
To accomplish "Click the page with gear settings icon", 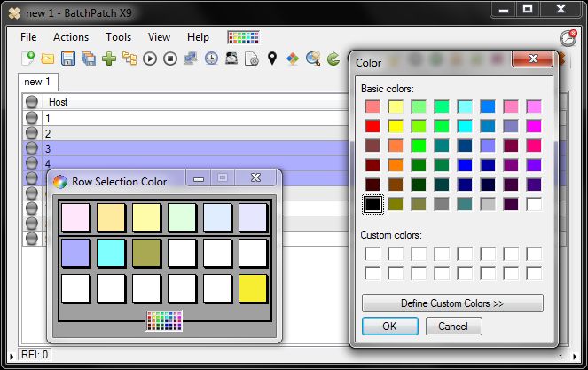I will (x=252, y=59).
